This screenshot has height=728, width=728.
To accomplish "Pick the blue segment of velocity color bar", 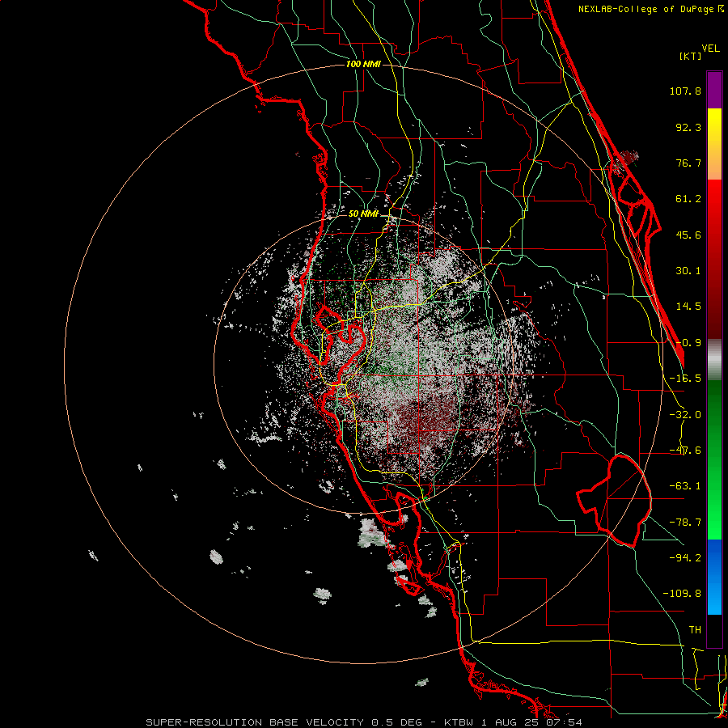I will coord(714,577).
